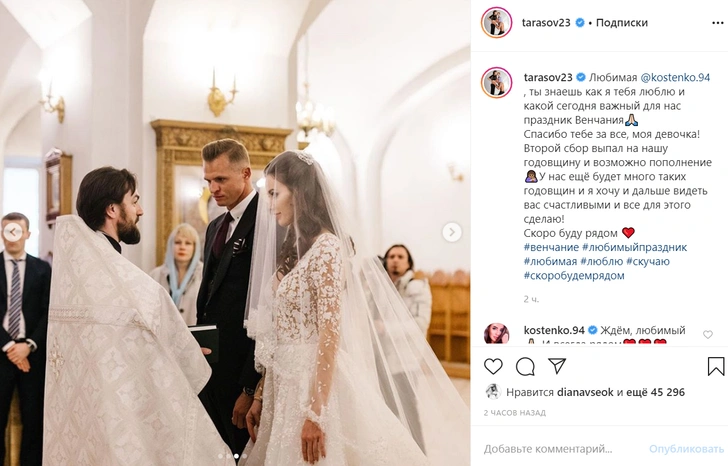728x466 pixels.
Task: Save the post with the bookmark icon
Action: [716, 366]
